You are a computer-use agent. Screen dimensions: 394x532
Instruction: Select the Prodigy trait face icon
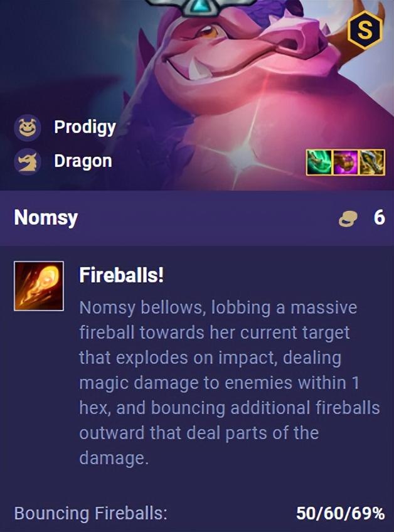[28, 127]
